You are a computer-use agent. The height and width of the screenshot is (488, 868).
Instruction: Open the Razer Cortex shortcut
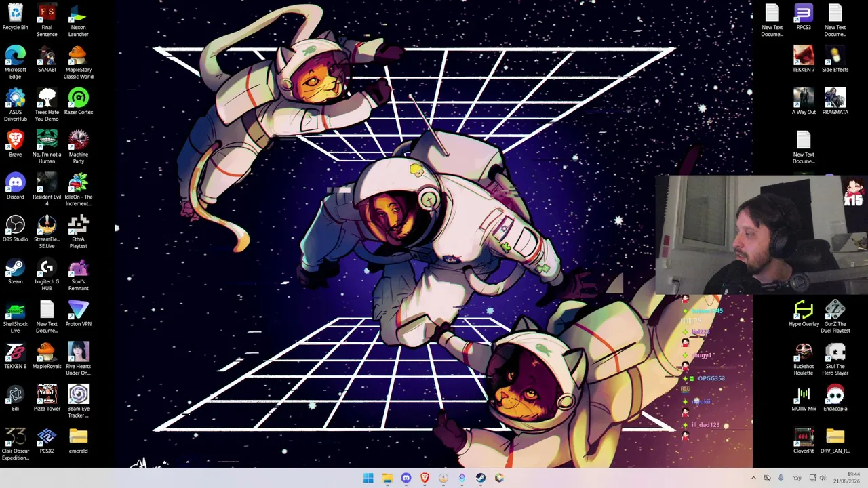coord(78,102)
